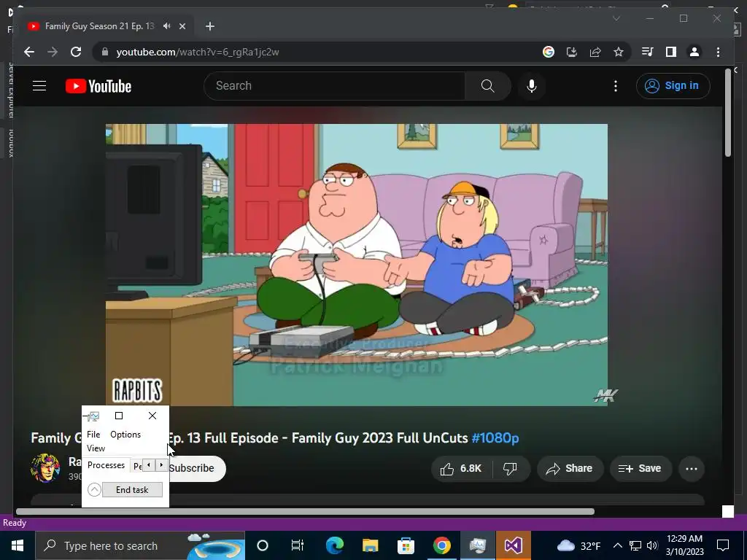
Task: Open YouTube settings three-dot menu
Action: (x=616, y=86)
